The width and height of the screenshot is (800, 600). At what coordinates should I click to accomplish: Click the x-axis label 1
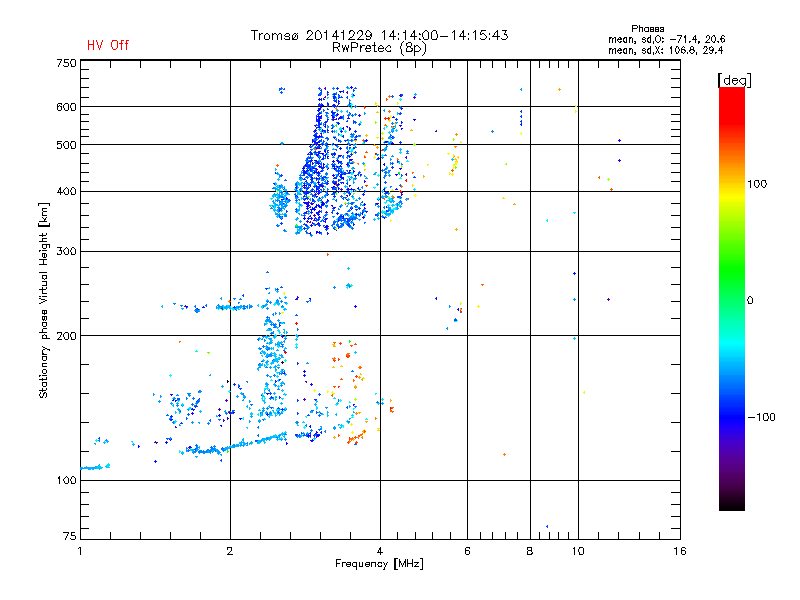80,551
